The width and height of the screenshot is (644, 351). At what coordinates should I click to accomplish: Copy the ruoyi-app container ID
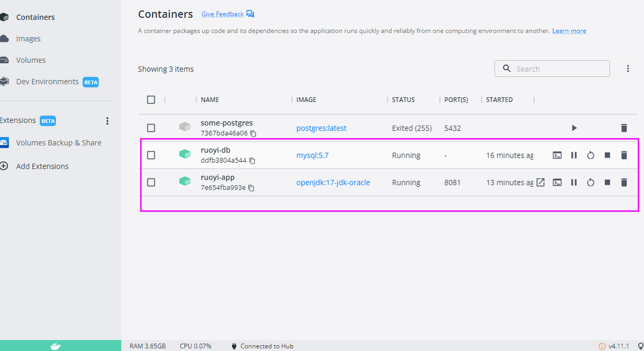[251, 188]
